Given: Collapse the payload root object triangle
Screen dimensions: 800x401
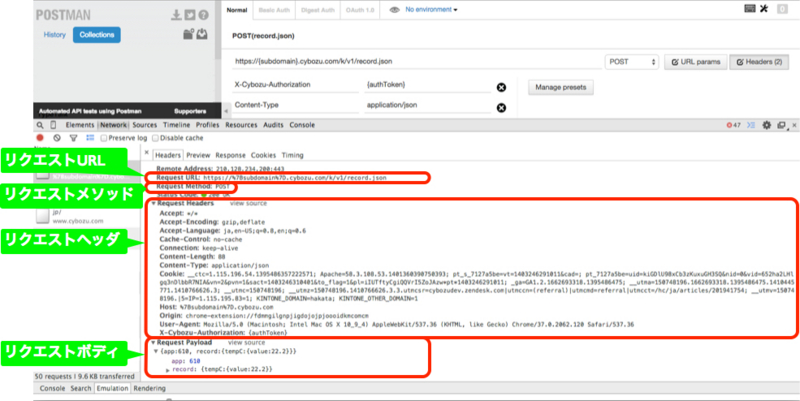Looking at the screenshot, I should click(157, 352).
